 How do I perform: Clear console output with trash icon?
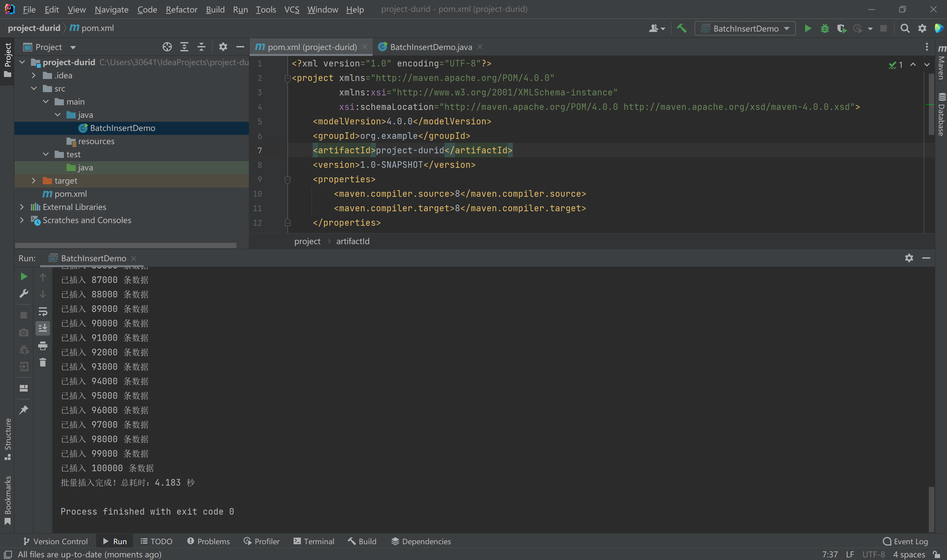click(43, 363)
